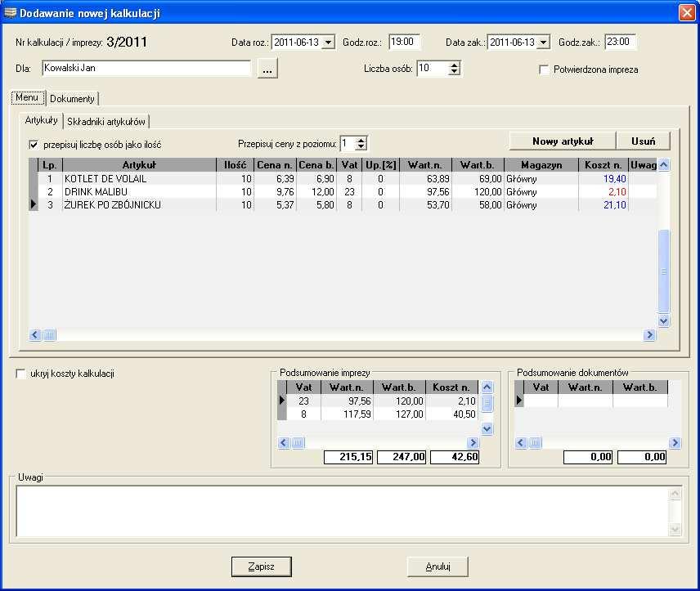
Task: Select Vat 23 row in Podsumowanie imprezy
Action: click(x=378, y=401)
